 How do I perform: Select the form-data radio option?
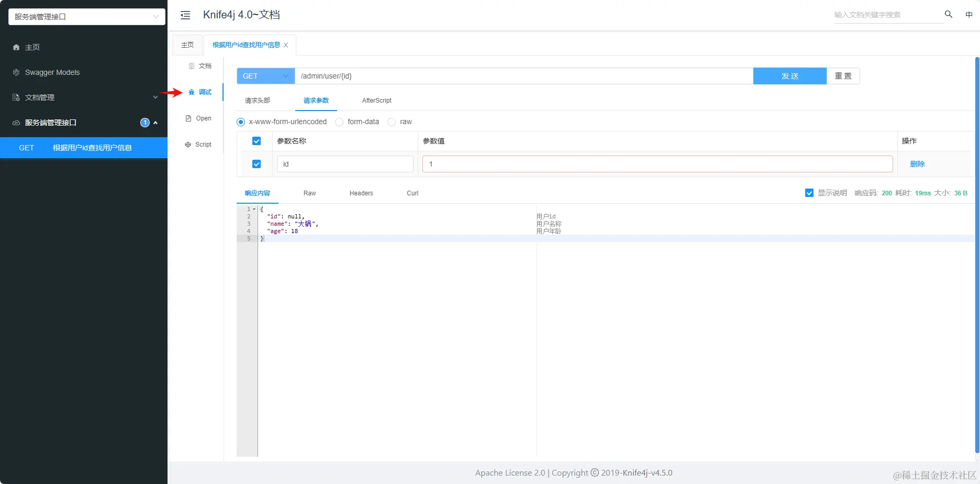339,122
